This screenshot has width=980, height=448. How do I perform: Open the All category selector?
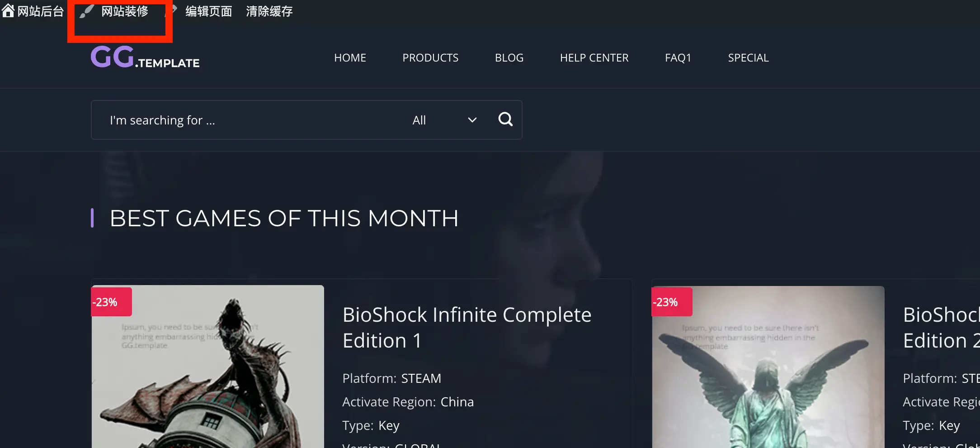click(445, 120)
